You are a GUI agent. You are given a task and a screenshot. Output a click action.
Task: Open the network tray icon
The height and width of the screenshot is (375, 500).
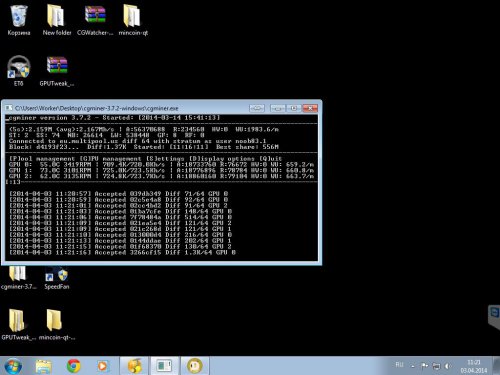[436, 366]
